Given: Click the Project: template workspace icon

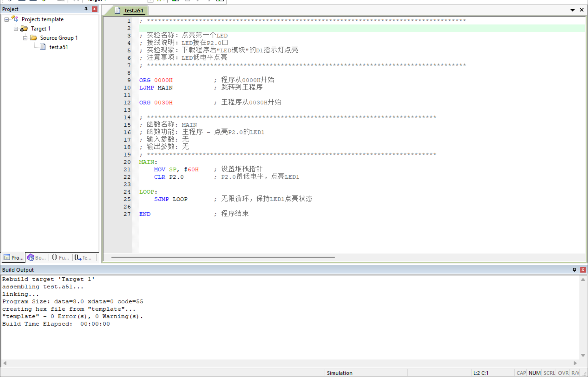Looking at the screenshot, I should (15, 19).
